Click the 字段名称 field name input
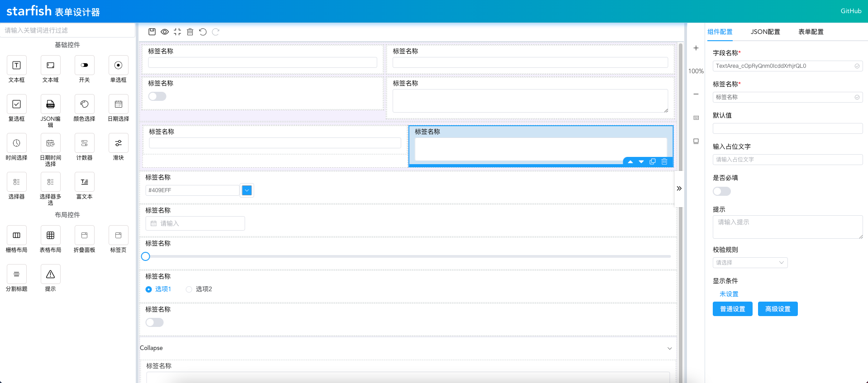 [x=787, y=66]
